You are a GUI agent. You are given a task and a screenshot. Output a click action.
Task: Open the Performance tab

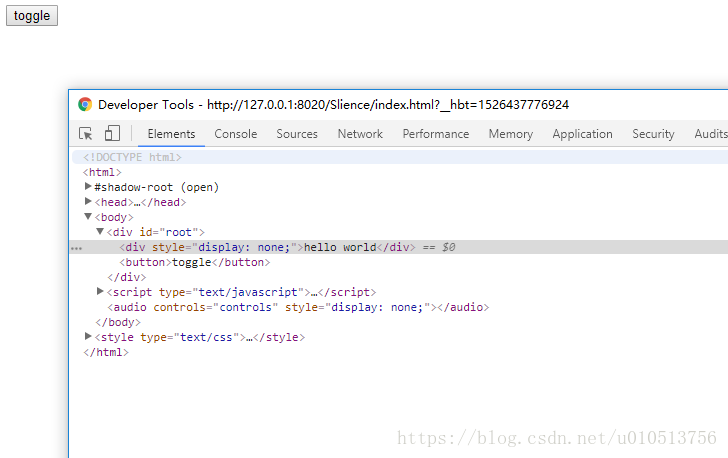pyautogui.click(x=436, y=134)
